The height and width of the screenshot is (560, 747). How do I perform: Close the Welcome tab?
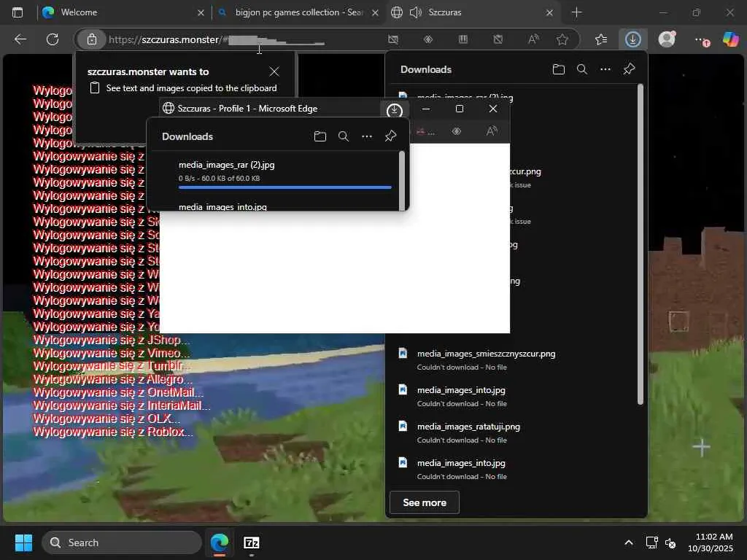point(201,13)
